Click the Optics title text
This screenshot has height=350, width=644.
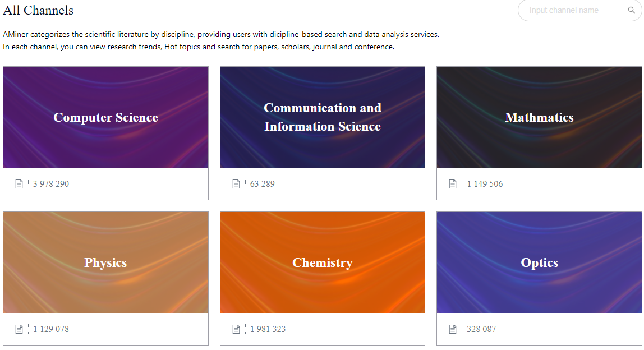click(539, 262)
